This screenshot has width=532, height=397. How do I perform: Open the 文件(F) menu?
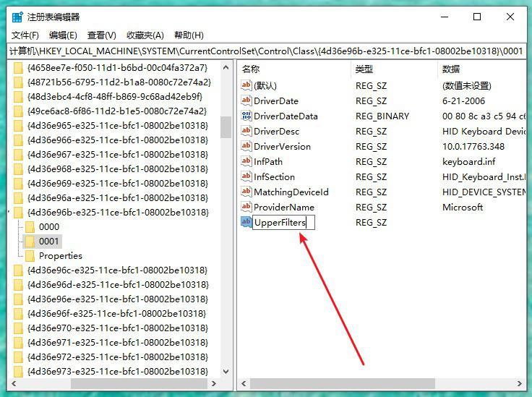point(25,35)
